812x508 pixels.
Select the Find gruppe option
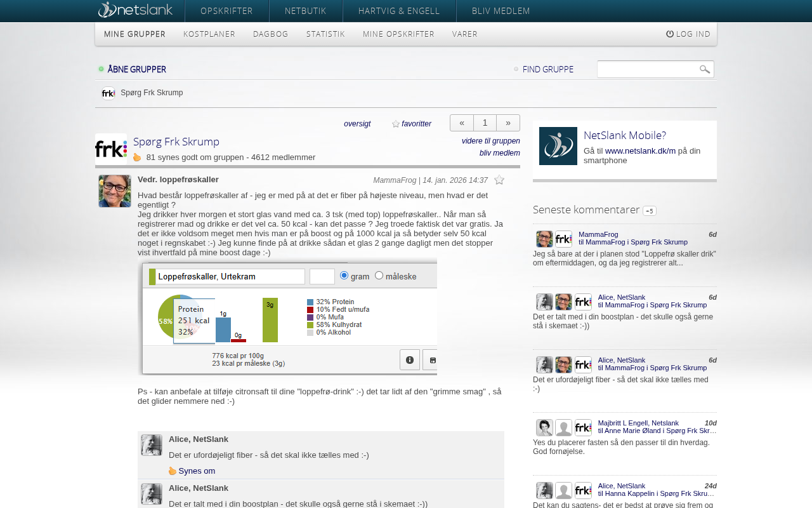547,69
